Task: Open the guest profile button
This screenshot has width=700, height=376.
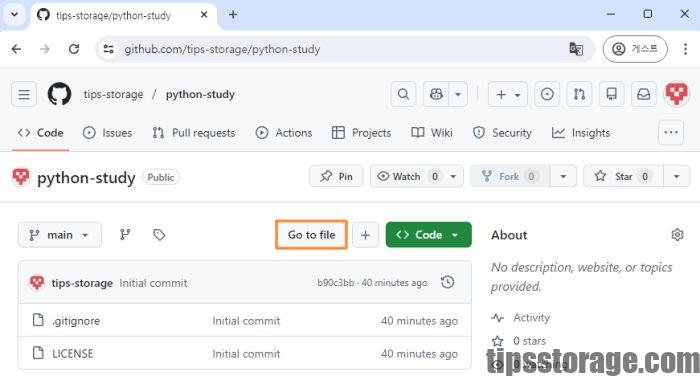Action: pyautogui.click(x=635, y=49)
